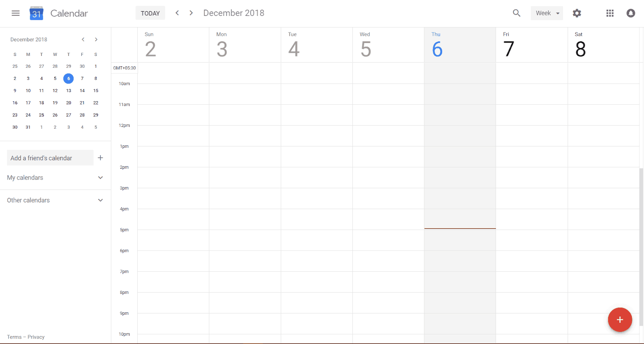Select November 28 in mini calendar

tap(55, 66)
